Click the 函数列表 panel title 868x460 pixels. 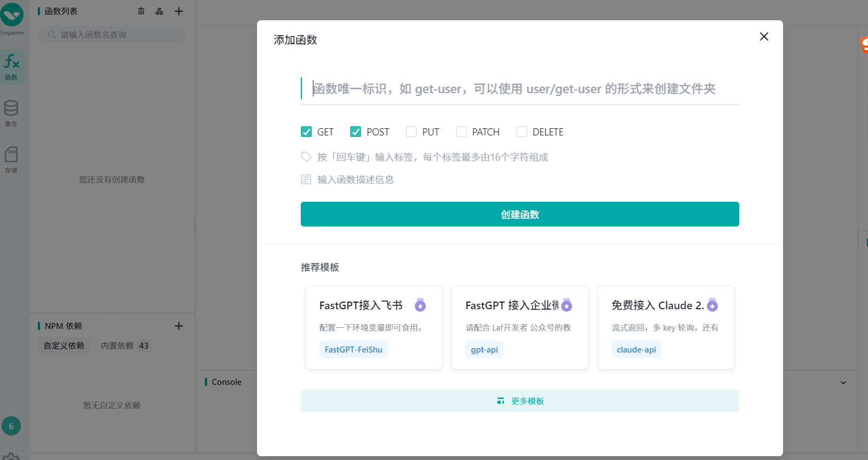(x=61, y=11)
